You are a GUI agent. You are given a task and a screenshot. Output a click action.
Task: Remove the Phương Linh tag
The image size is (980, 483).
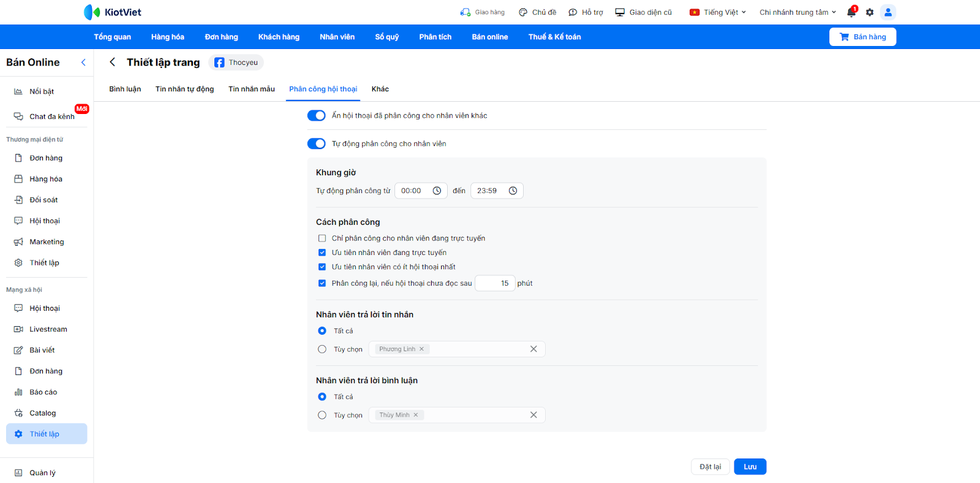tap(421, 349)
